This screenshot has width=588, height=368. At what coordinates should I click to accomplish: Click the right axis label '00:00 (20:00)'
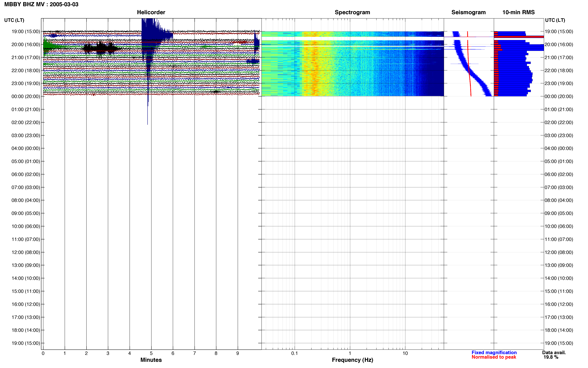click(559, 96)
